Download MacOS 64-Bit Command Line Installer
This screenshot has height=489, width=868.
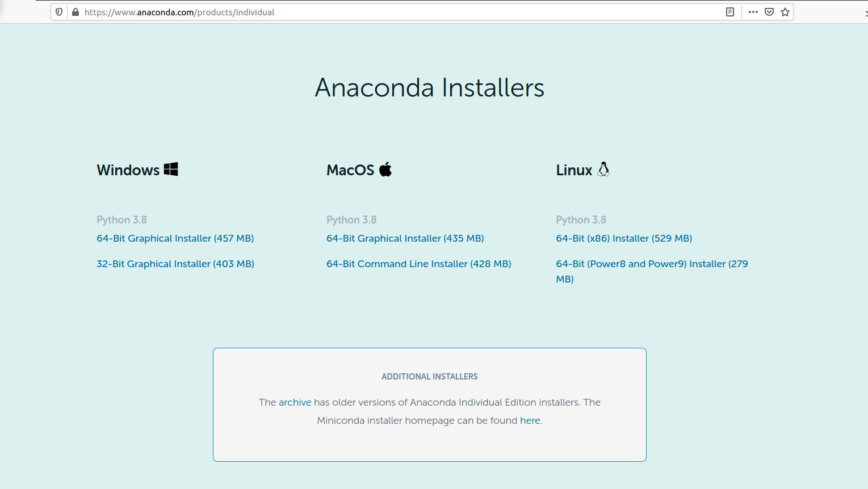(419, 264)
